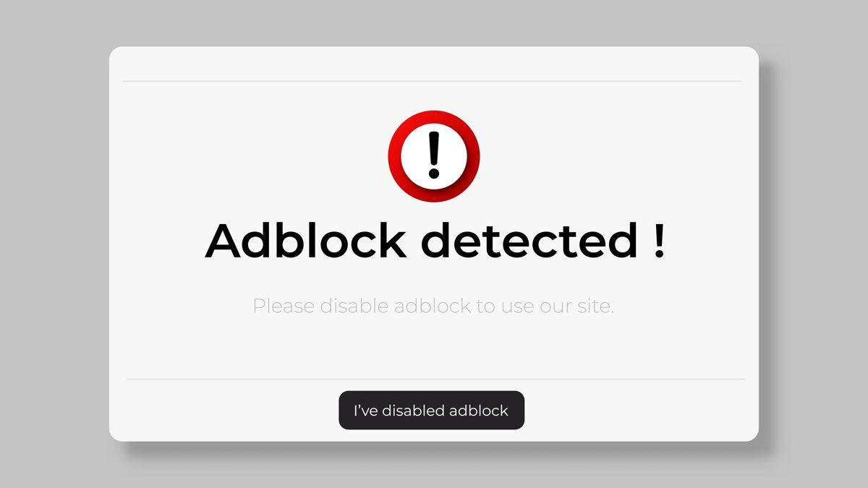Confirm adblock is disabled via the dark button
The width and height of the screenshot is (868, 488).
[431, 410]
